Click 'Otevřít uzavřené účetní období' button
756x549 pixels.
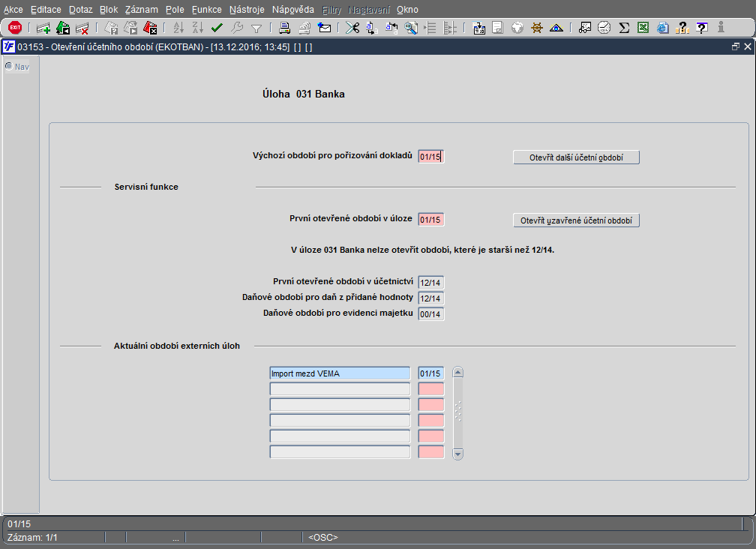(x=576, y=220)
